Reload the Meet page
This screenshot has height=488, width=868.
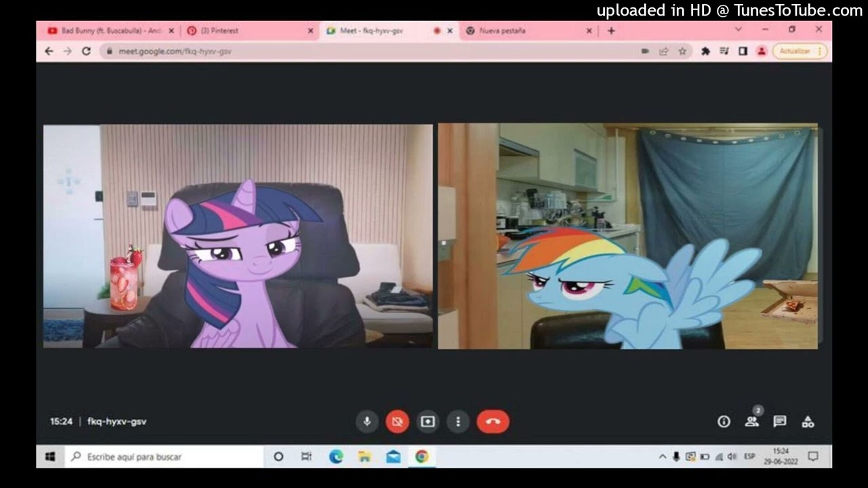(x=86, y=51)
